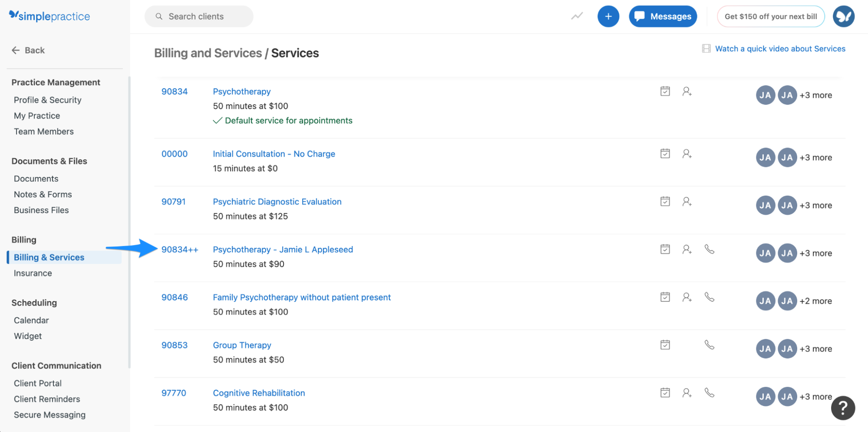
Task: Click the add-client icon on Family Psychotherapy row
Action: point(687,297)
